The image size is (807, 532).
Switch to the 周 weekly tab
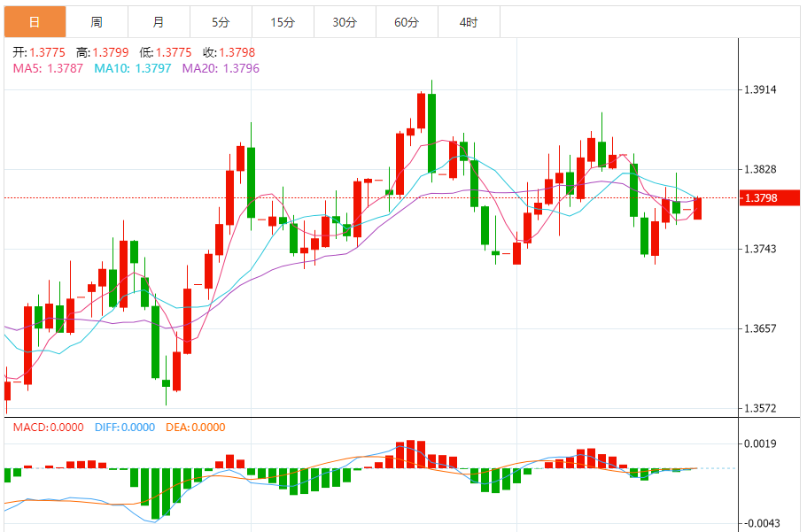[97, 22]
